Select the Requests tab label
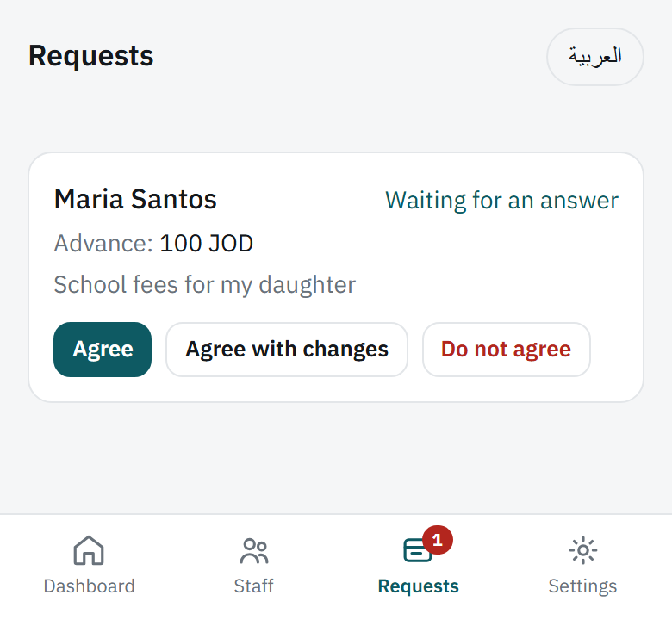Image resolution: width=672 pixels, height=620 pixels. tap(419, 586)
